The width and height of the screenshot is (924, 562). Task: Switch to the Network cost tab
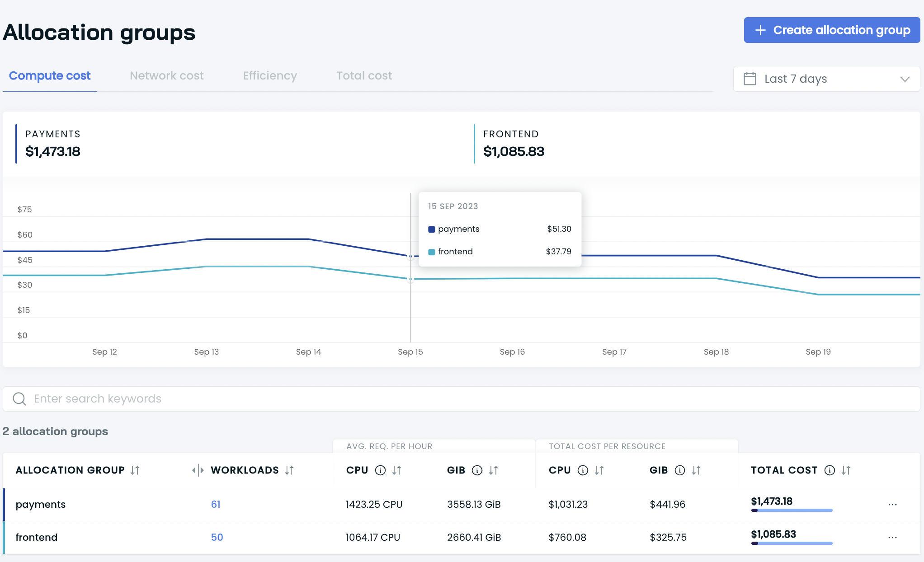coord(166,75)
